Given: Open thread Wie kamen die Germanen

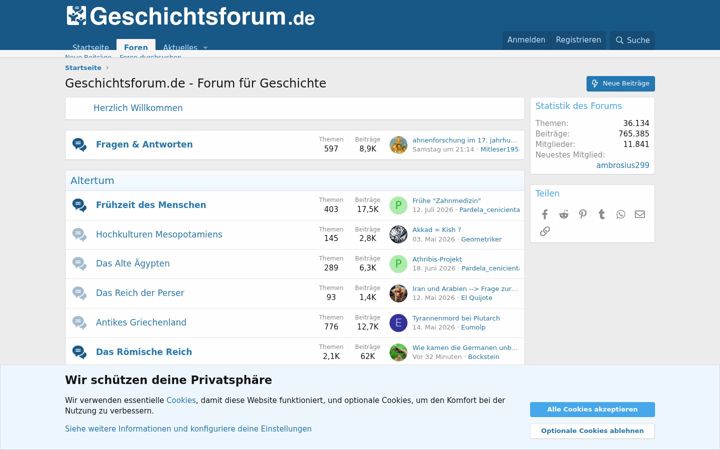Looking at the screenshot, I should click(465, 348).
